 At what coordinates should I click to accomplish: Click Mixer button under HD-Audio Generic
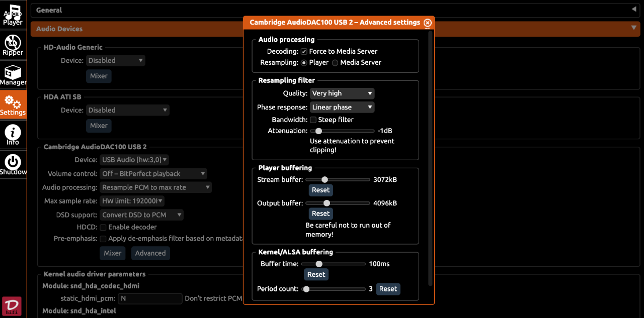(99, 76)
